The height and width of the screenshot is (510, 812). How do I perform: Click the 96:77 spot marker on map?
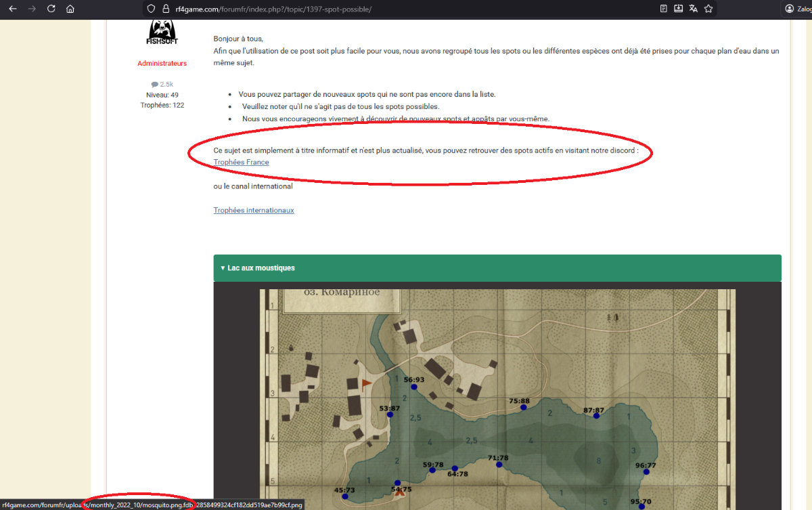(x=643, y=473)
